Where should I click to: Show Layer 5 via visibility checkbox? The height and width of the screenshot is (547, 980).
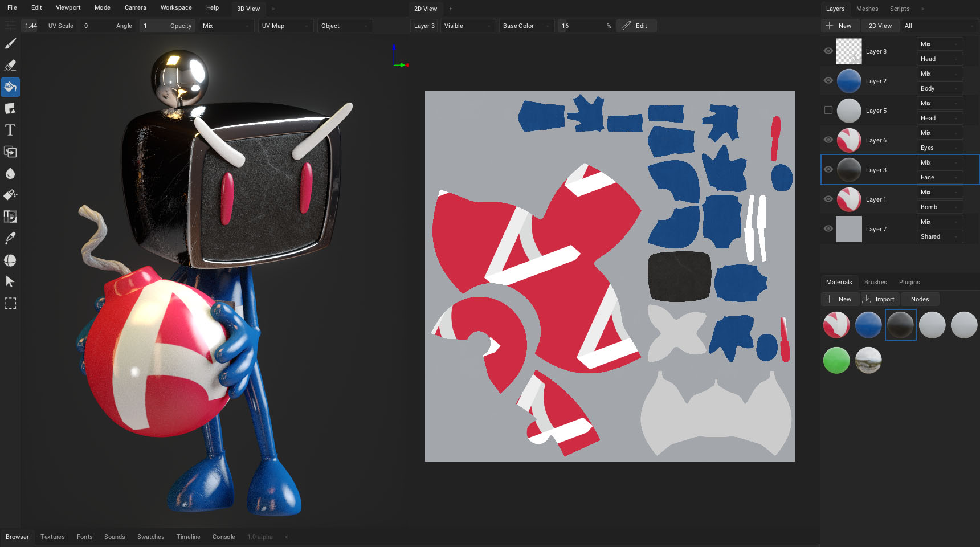tap(828, 110)
